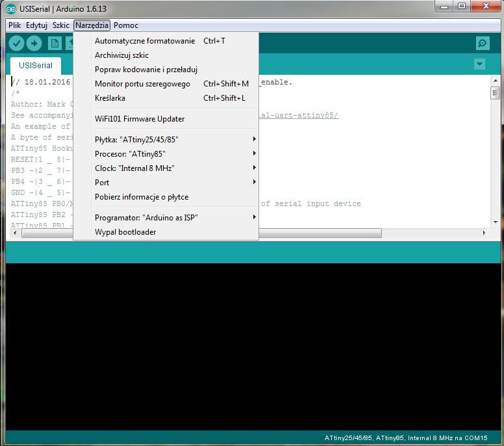Expand the Procesor ATtiny85 submenu
The width and height of the screenshot is (504, 446).
[x=166, y=154]
